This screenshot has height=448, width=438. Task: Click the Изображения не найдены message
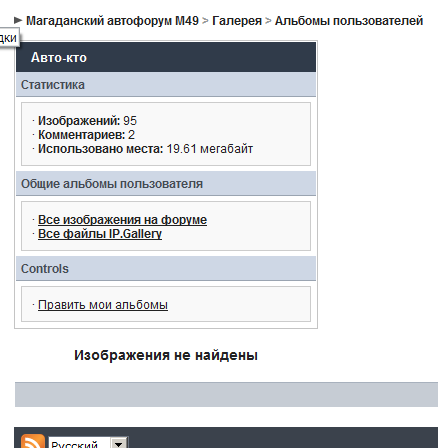coord(166,355)
